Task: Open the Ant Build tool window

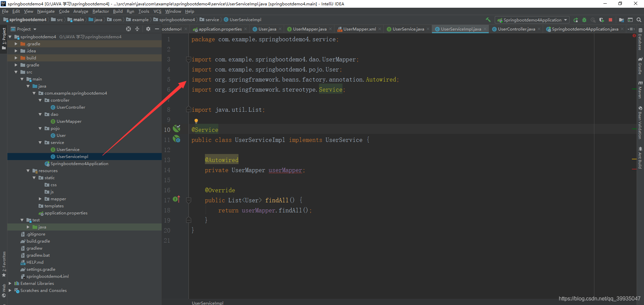Action: pos(640,158)
